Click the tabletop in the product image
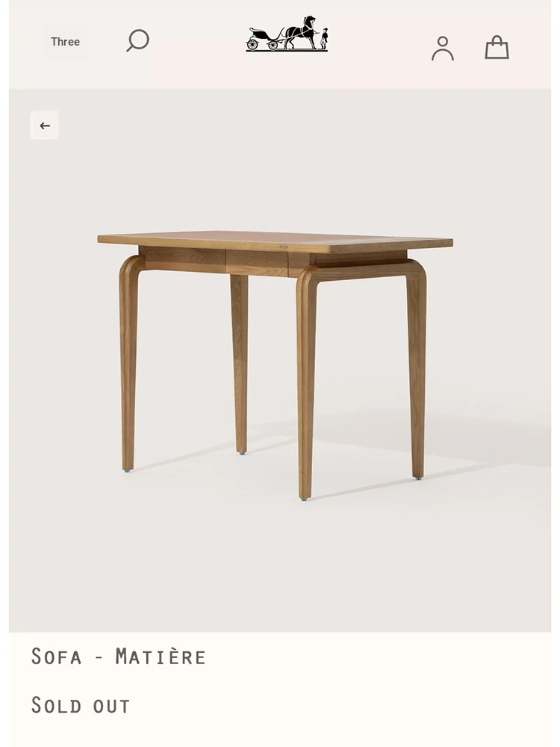Screen dimensions: 560x747 pos(276,241)
